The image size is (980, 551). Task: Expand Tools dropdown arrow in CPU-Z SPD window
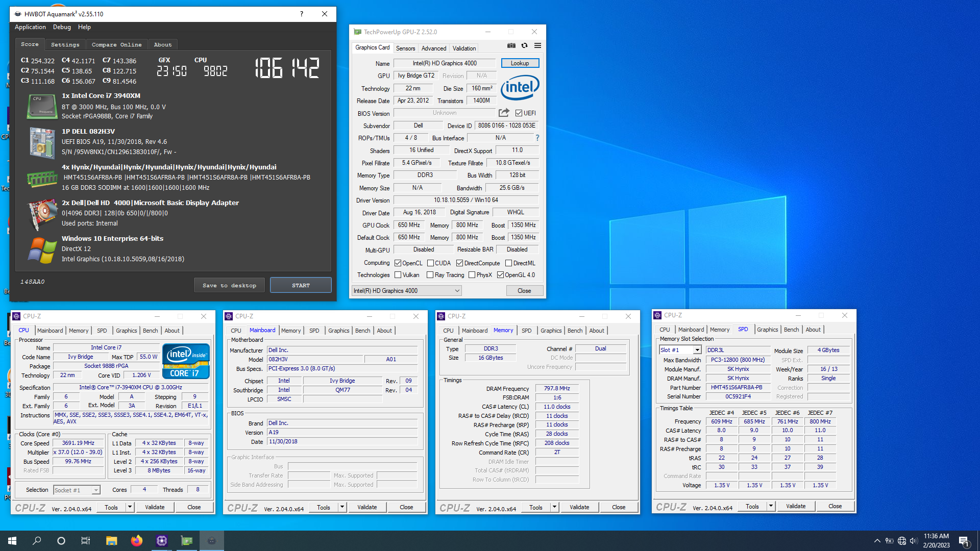771,506
